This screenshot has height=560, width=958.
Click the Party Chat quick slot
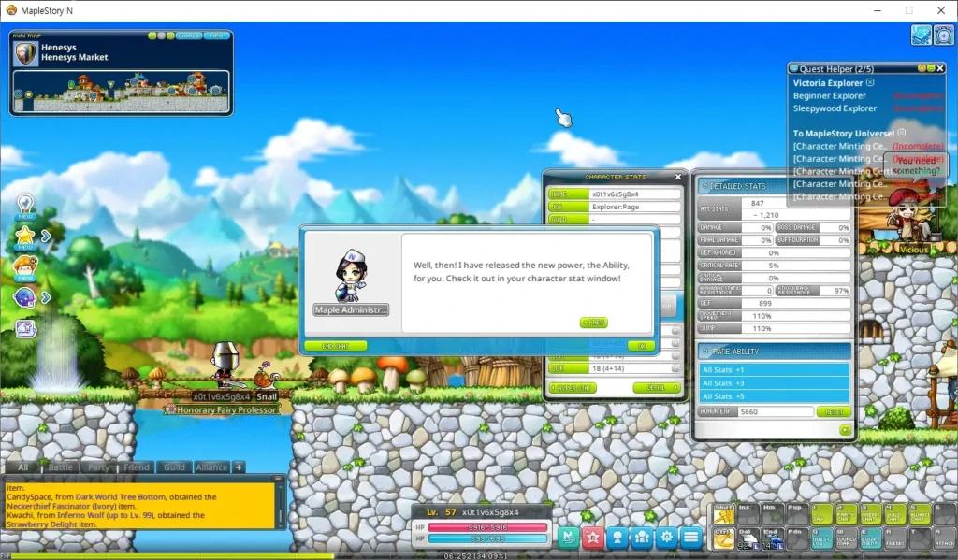click(846, 515)
